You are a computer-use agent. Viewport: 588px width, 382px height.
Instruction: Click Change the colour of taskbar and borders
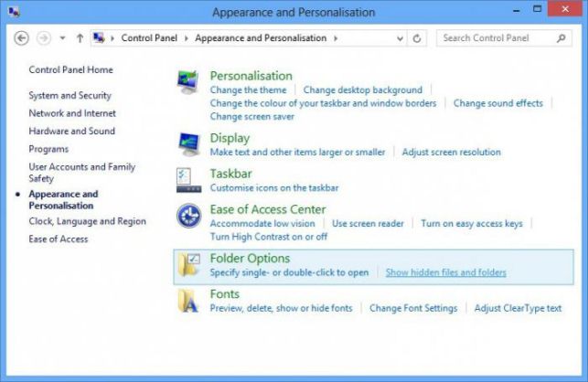click(323, 103)
